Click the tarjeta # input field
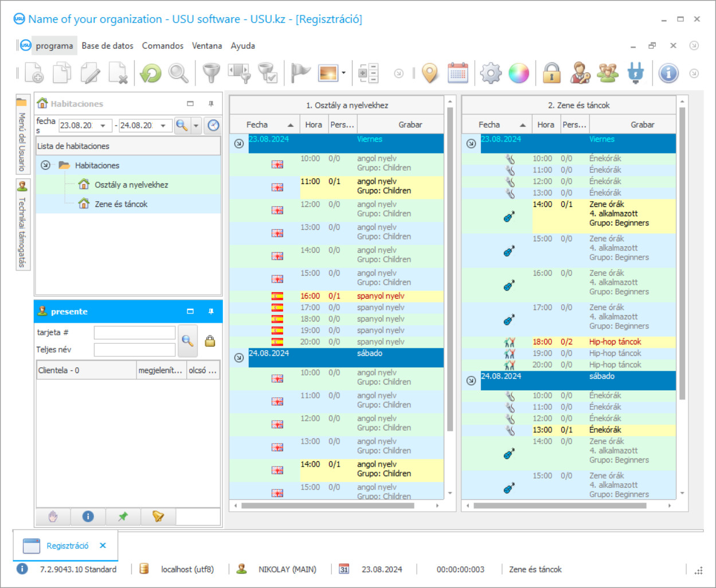This screenshot has height=588, width=716. point(135,332)
